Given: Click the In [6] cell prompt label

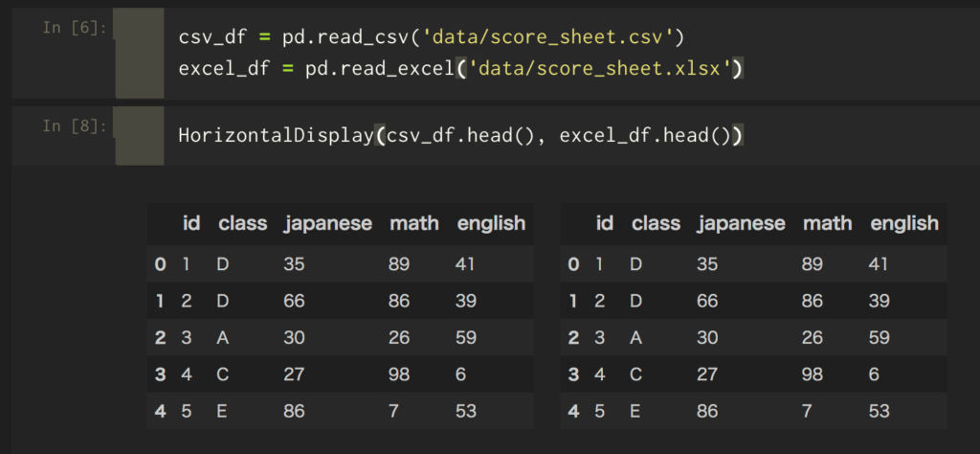Looking at the screenshot, I should click(75, 28).
